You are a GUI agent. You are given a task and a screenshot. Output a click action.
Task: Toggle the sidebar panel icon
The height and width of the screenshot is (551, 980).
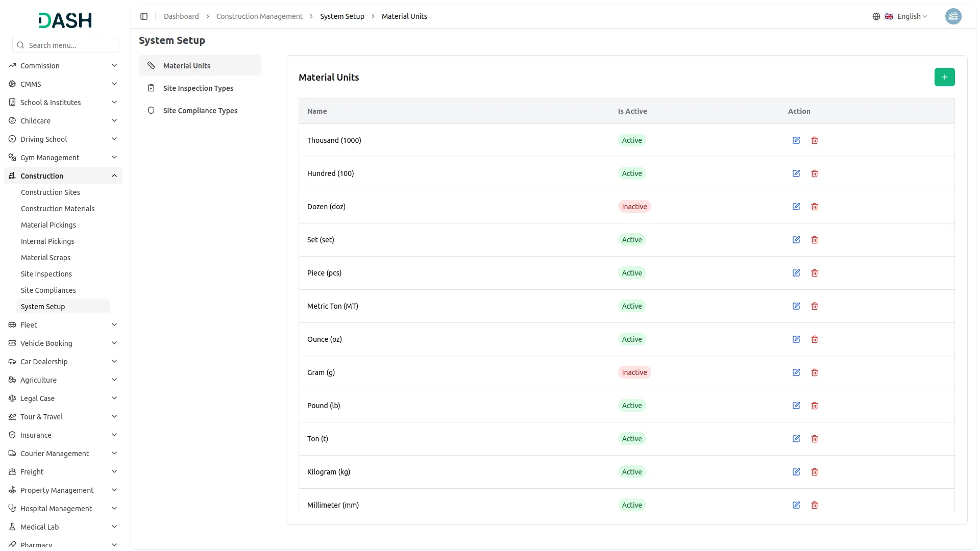[x=144, y=16]
